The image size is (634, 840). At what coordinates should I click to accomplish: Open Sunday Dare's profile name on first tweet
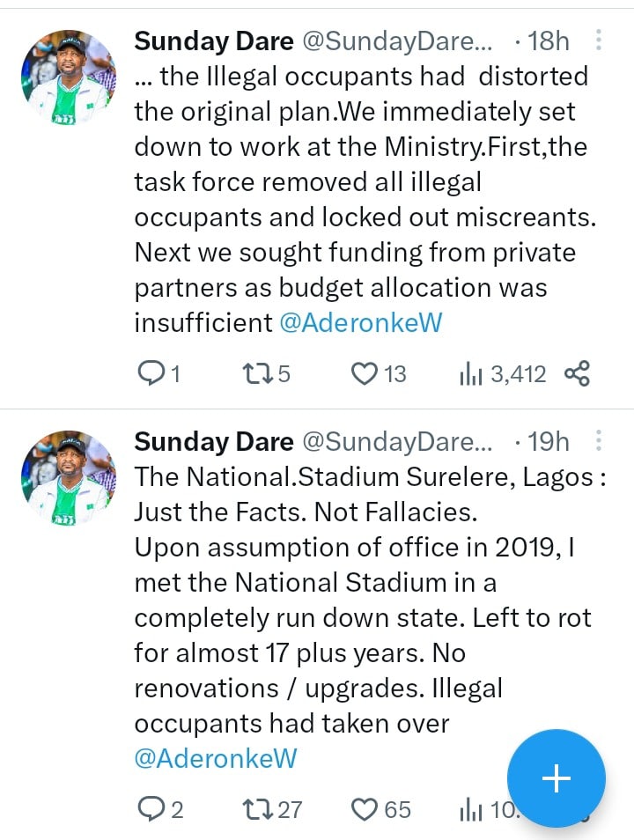pyautogui.click(x=214, y=41)
